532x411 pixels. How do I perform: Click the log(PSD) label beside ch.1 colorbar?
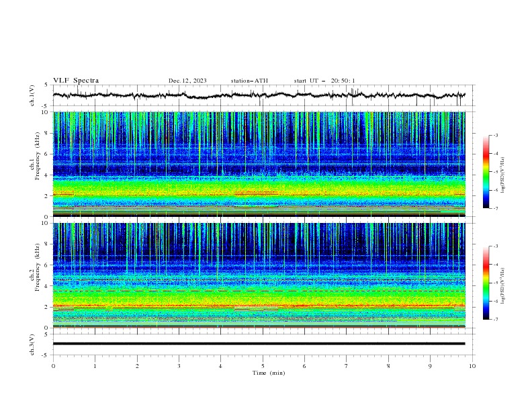tap(502, 175)
